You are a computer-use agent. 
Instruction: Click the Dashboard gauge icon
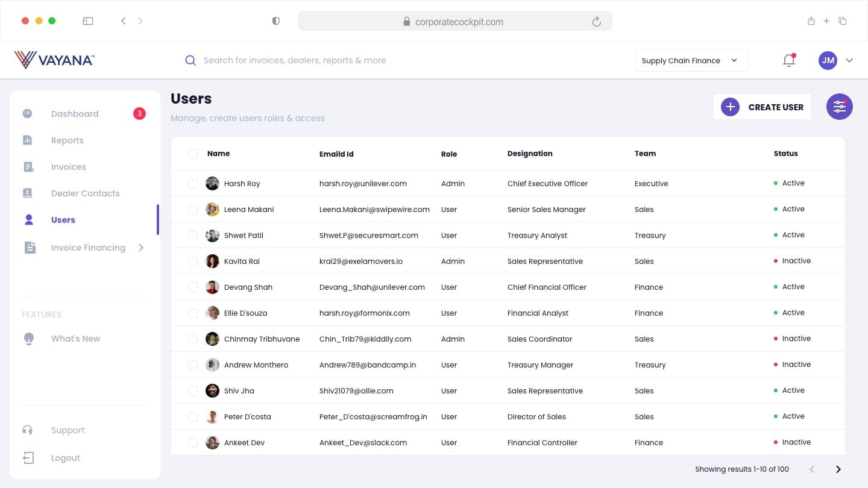[28, 113]
